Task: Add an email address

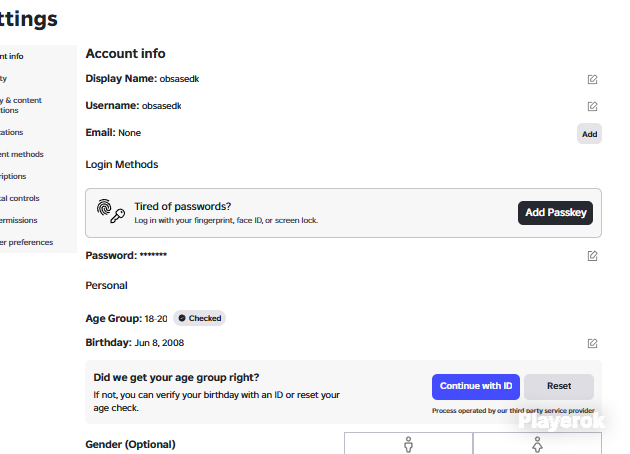Action: pyautogui.click(x=589, y=134)
